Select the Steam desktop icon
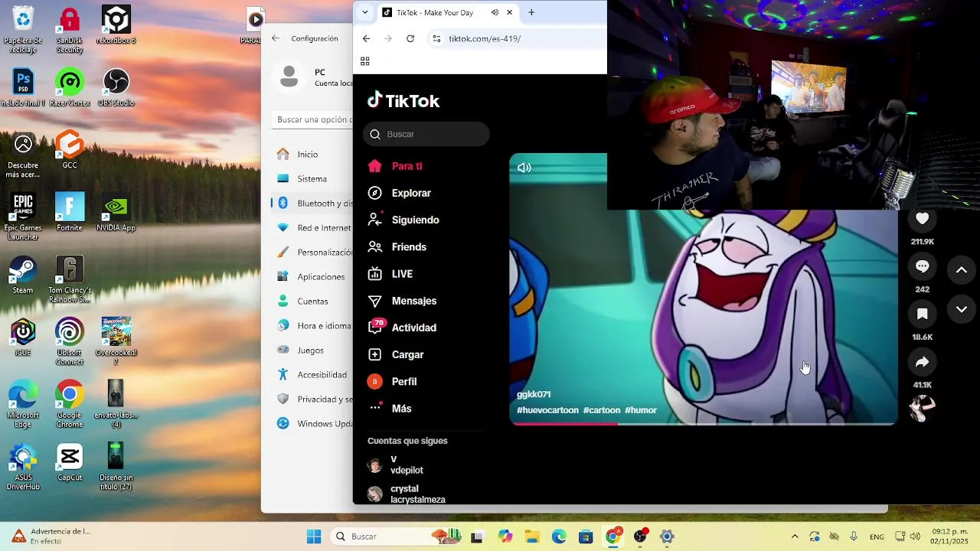The image size is (980, 551). click(x=23, y=275)
